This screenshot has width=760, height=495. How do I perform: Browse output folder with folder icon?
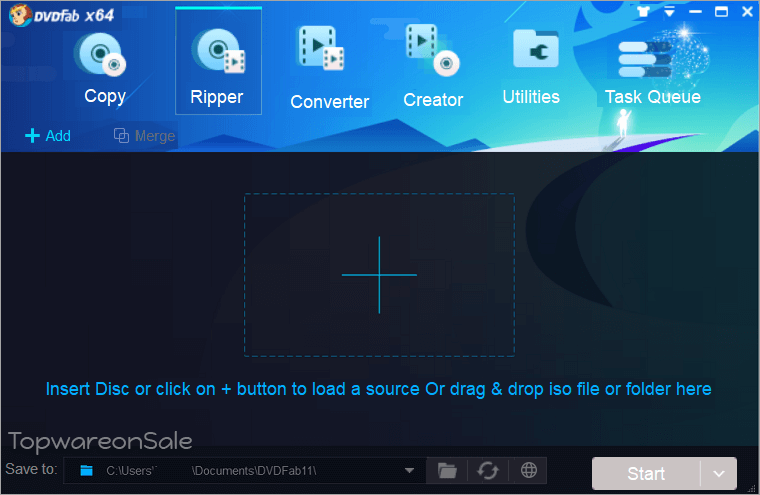[x=447, y=470]
